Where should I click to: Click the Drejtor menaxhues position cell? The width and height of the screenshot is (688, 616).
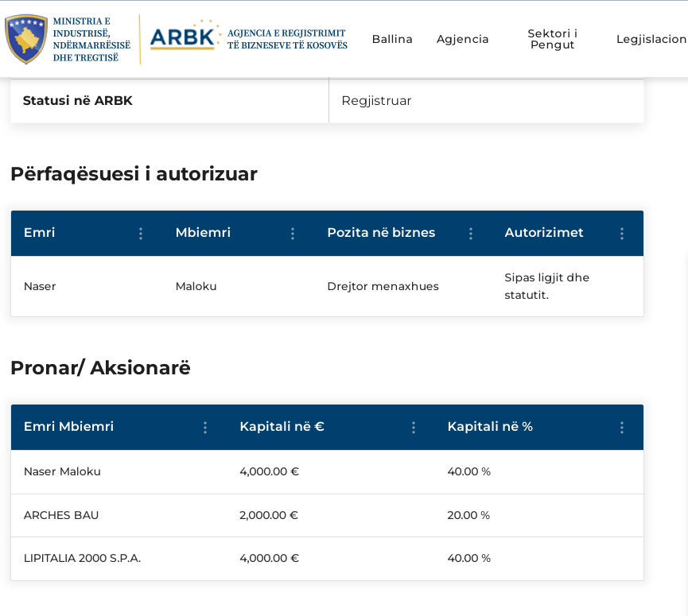[383, 286]
